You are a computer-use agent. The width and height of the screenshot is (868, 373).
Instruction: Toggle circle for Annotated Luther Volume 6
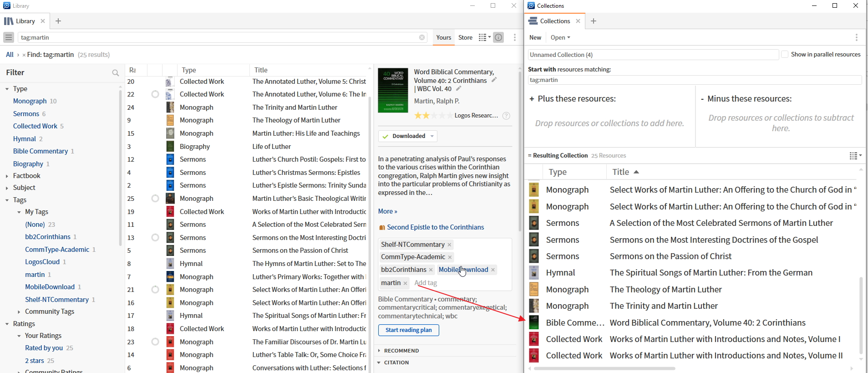coord(155,94)
